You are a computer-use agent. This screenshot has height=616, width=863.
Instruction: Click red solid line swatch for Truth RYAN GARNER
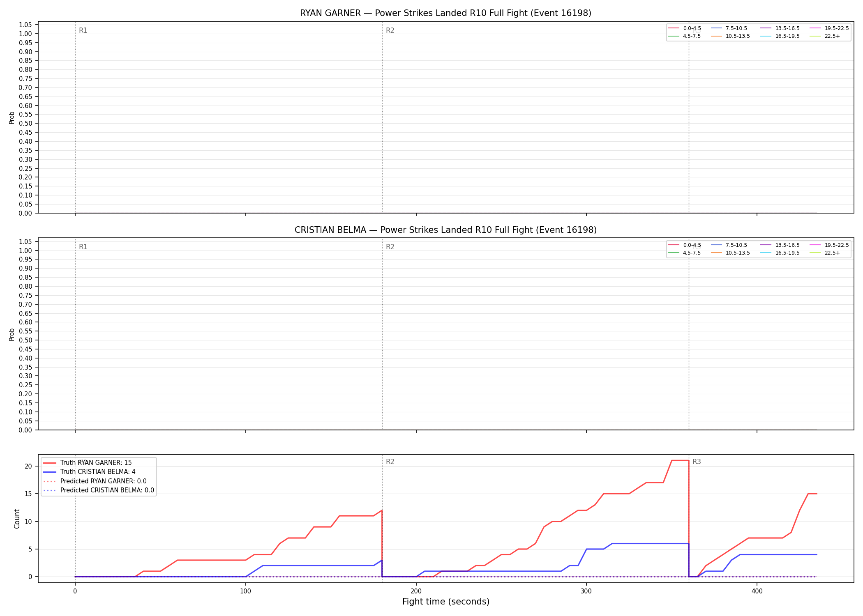50,463
